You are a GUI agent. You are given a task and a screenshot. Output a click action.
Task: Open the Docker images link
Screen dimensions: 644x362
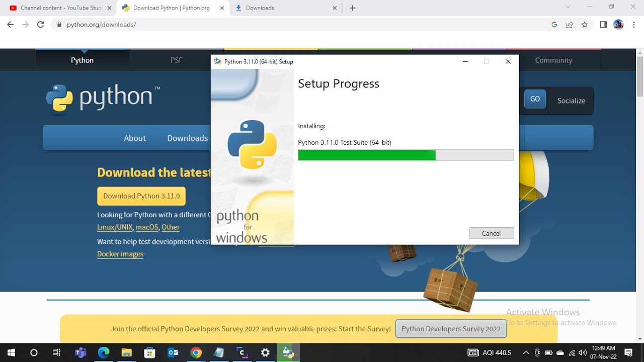(120, 254)
